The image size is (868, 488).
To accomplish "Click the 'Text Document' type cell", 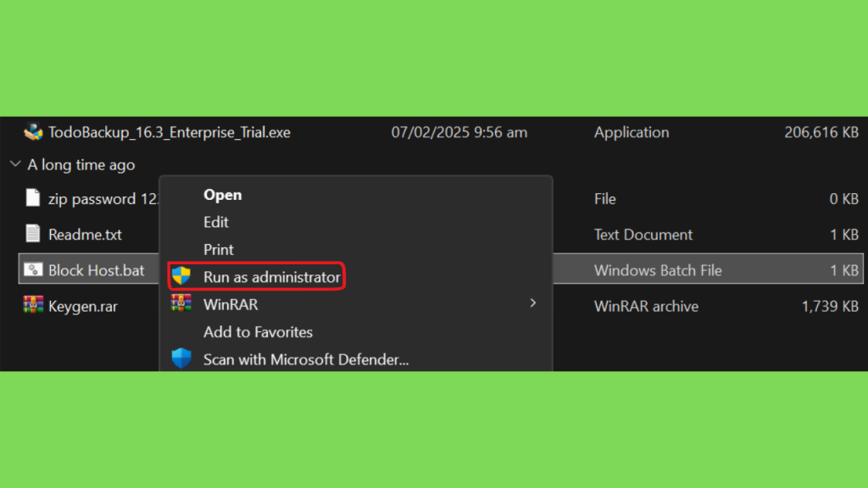I will [643, 235].
